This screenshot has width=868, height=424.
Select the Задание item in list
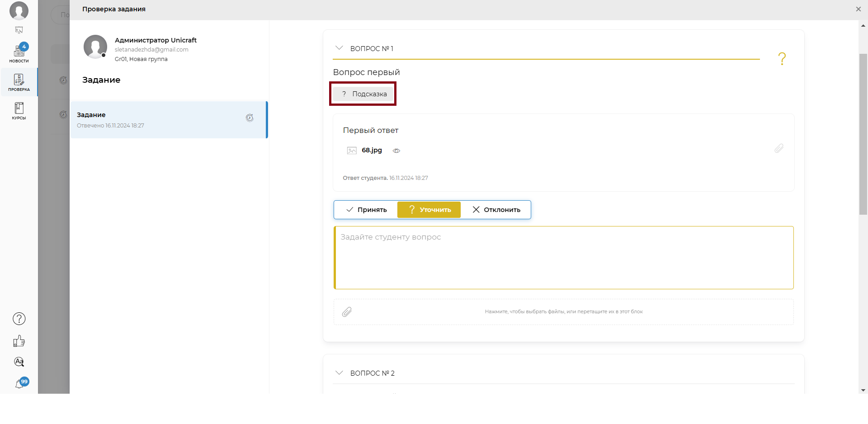(x=169, y=120)
